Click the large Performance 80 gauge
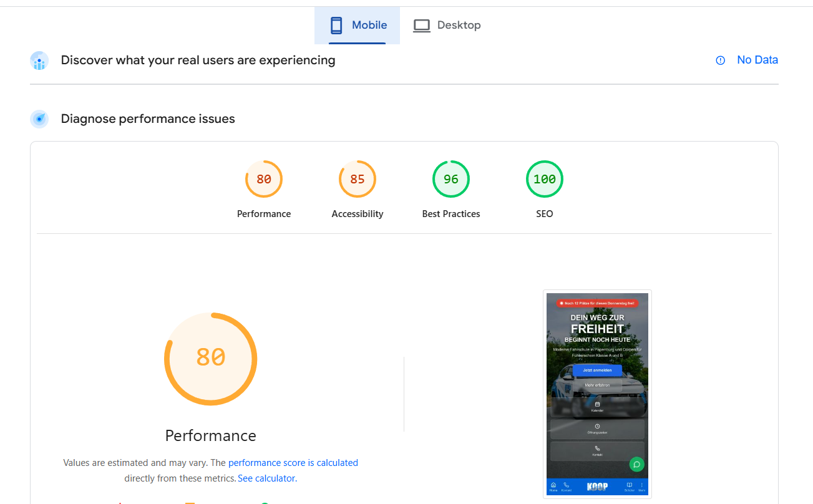 [x=211, y=359]
